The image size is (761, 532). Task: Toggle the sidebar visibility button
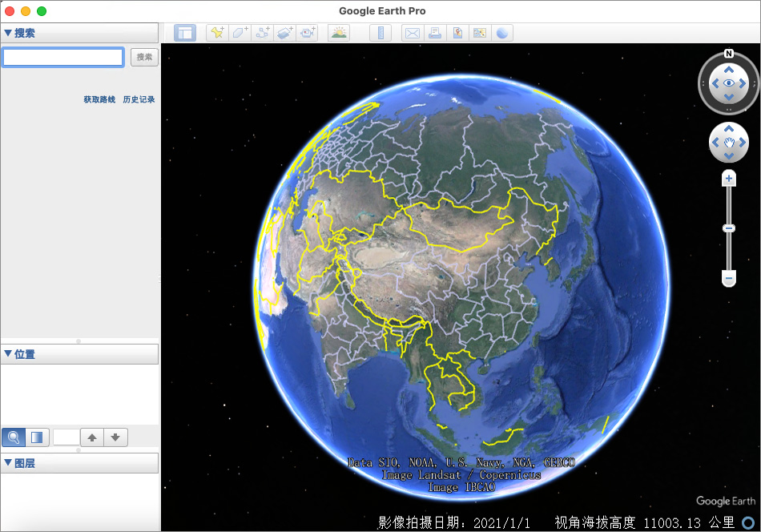185,33
